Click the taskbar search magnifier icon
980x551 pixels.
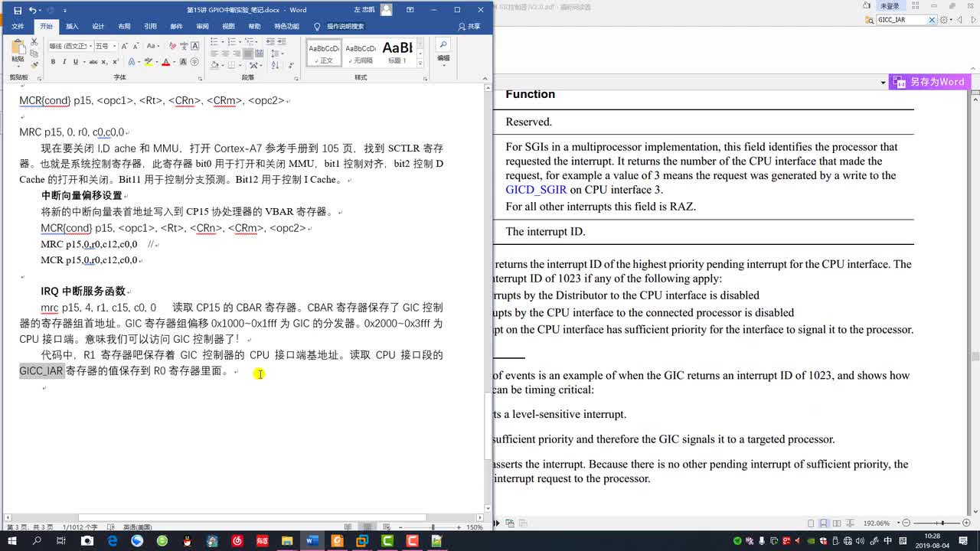click(38, 541)
